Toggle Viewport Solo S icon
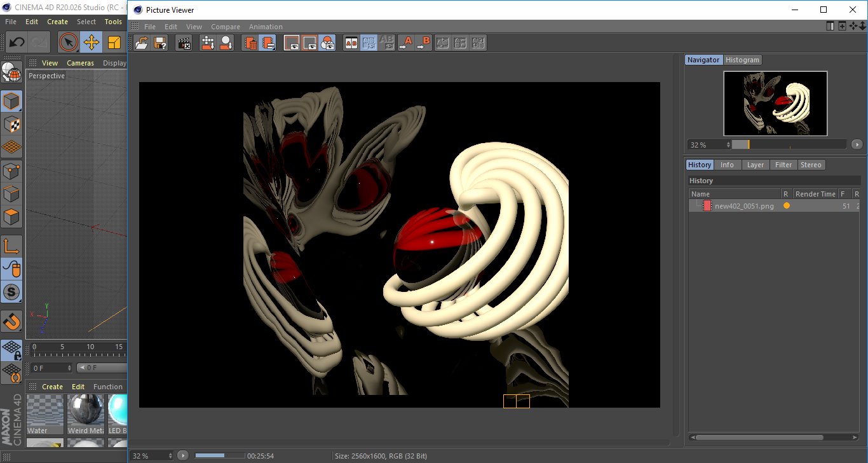The image size is (868, 463). (x=11, y=293)
